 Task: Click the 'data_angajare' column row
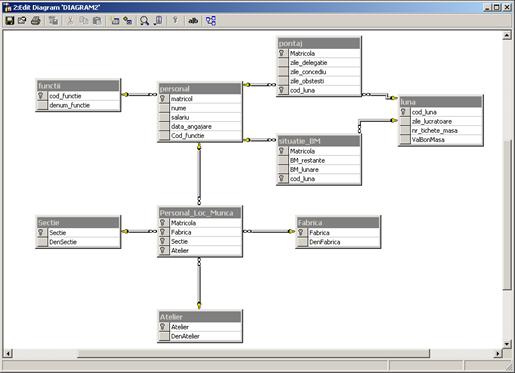pyautogui.click(x=200, y=126)
